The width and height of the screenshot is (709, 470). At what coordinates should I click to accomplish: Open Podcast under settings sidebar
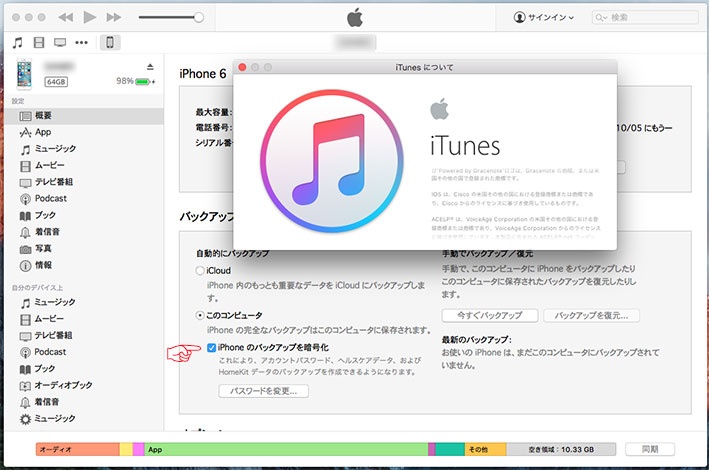tap(50, 198)
